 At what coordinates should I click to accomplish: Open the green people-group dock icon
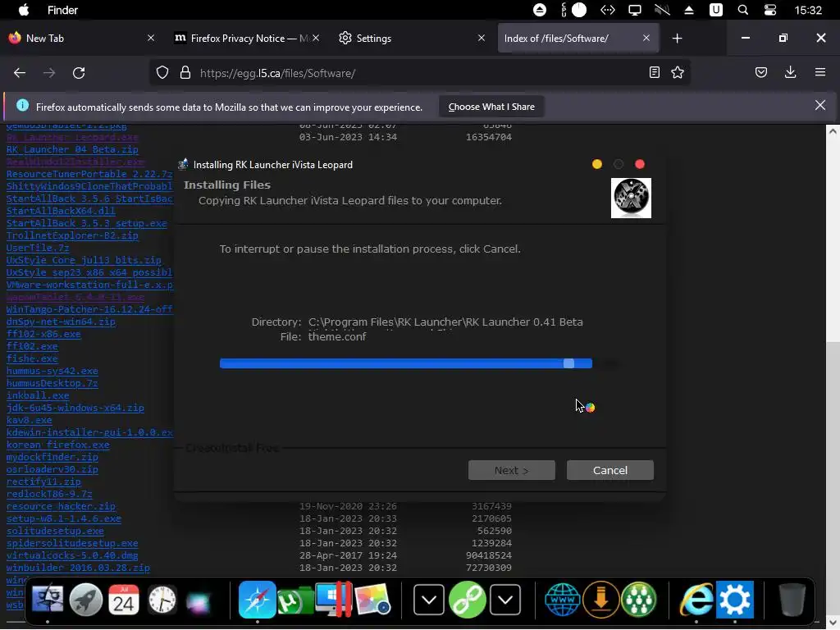(x=638, y=600)
